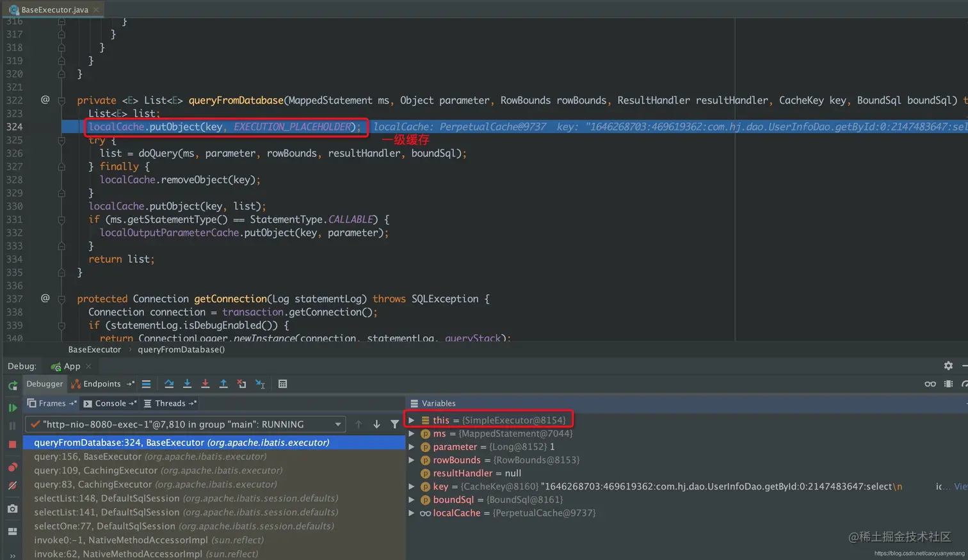Toggle Mute Breakpoints
Screen dimensions: 968x560
coord(12,486)
